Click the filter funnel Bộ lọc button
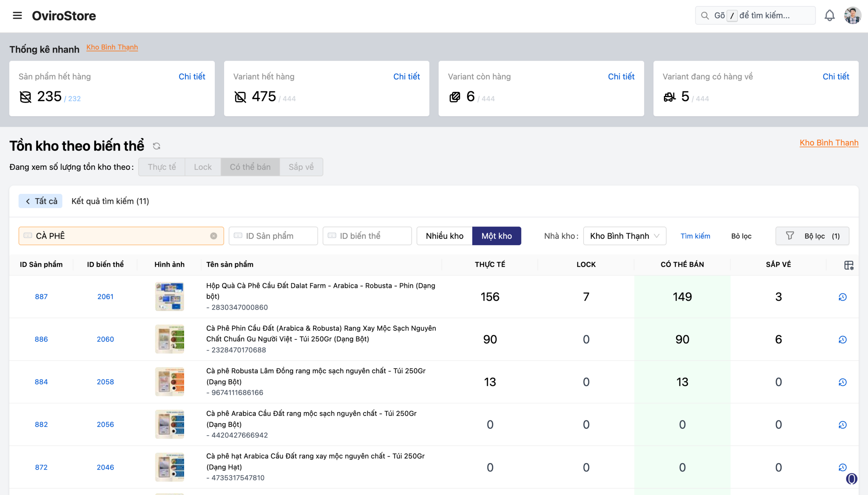The height and width of the screenshot is (495, 868). (x=812, y=236)
